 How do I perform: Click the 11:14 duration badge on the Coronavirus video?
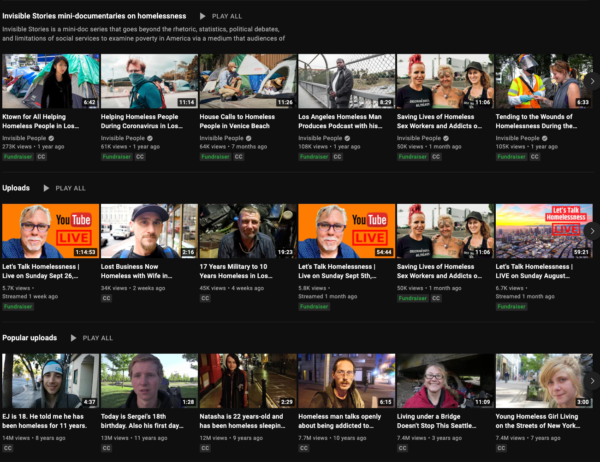click(186, 102)
